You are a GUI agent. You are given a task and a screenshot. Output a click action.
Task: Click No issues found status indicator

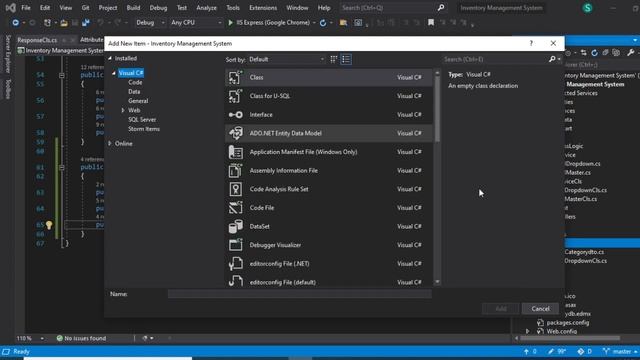point(81,338)
